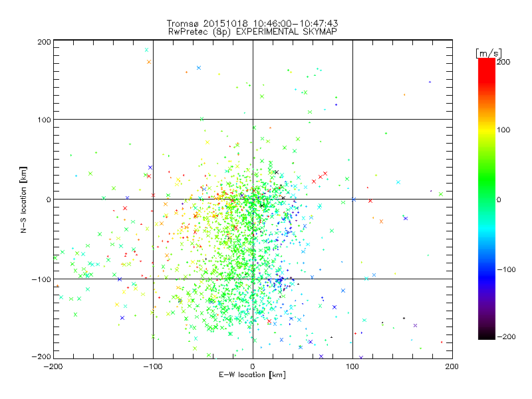Click the x-axis tick label '-200'

point(53,366)
